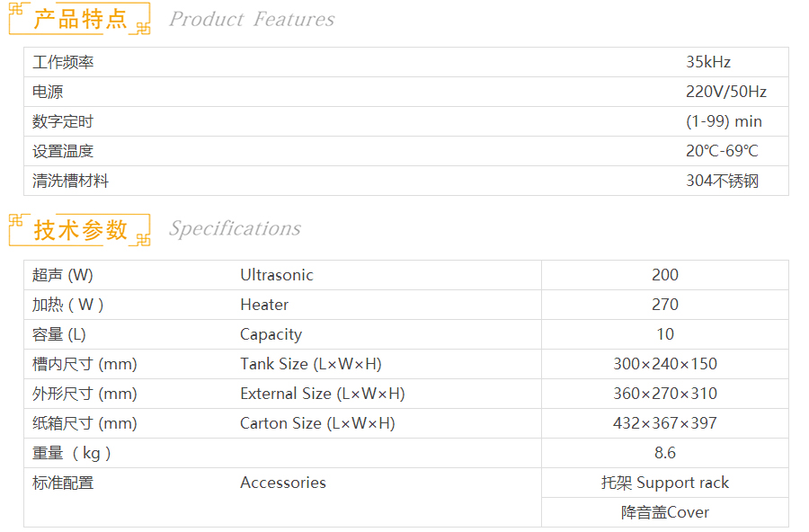809x532 pixels.
Task: Select the (1-99) min timer value
Action: 724,121
